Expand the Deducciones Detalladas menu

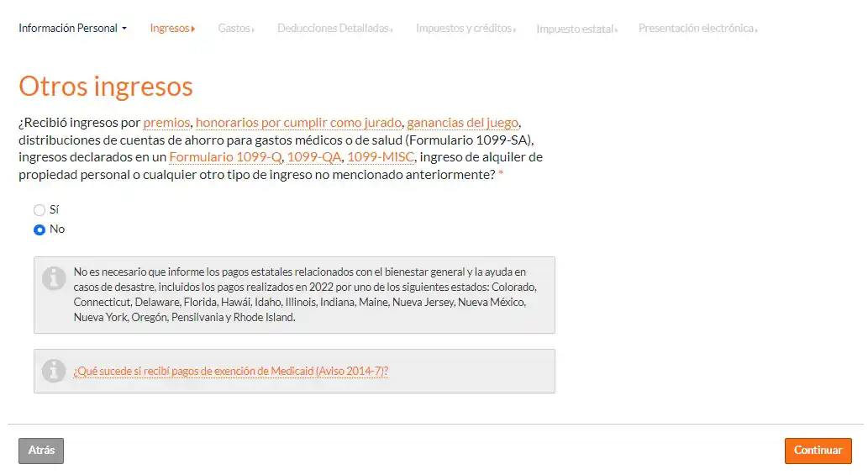(x=334, y=29)
